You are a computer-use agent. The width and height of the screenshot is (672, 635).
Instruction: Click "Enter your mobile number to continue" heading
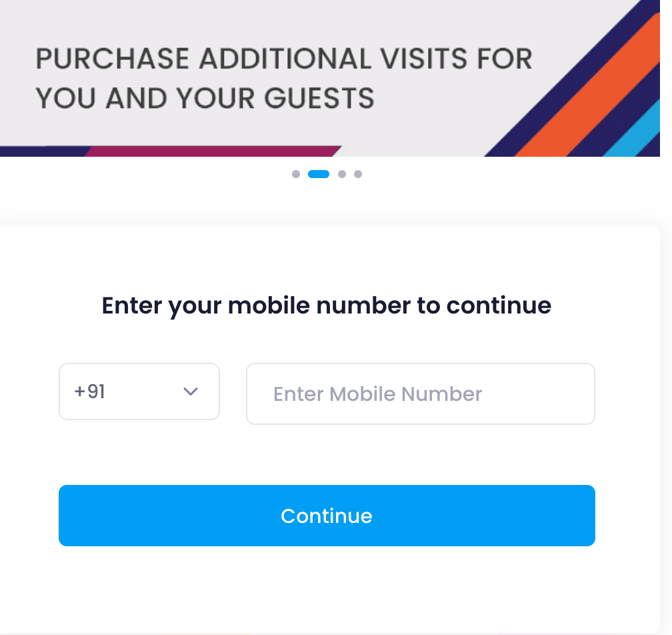pos(327,305)
